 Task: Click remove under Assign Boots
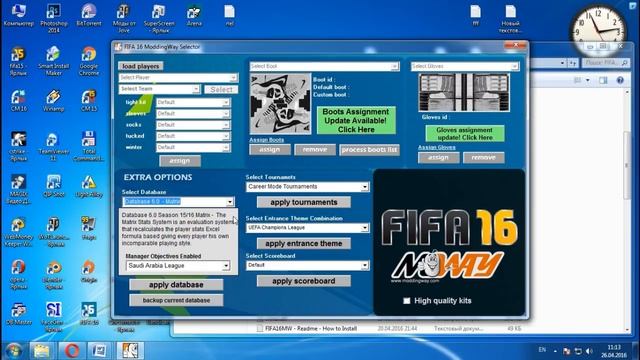pos(315,150)
